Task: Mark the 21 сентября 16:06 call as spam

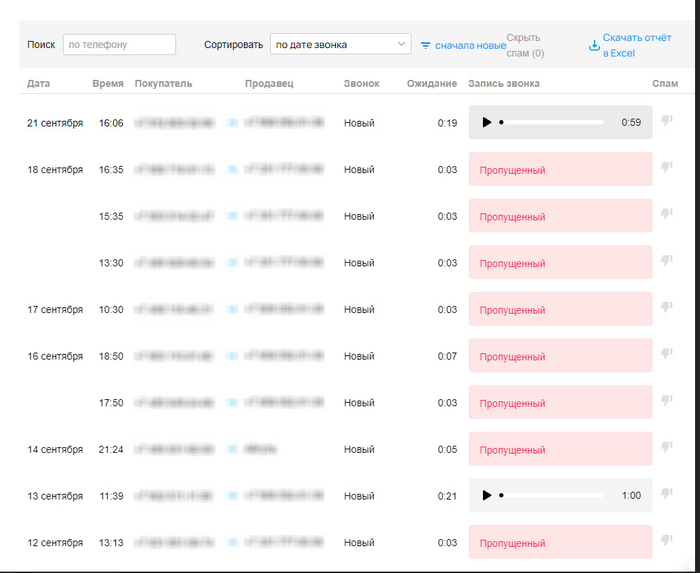Action: pyautogui.click(x=667, y=120)
